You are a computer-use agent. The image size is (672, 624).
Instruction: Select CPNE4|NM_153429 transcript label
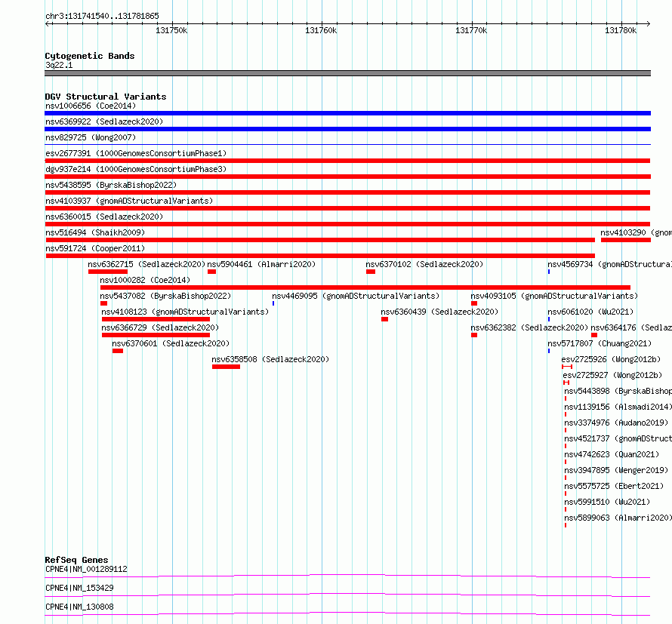pos(79,588)
